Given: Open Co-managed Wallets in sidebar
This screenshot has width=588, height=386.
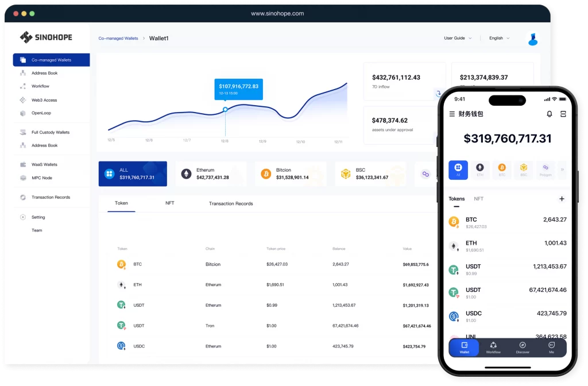Looking at the screenshot, I should [x=51, y=60].
